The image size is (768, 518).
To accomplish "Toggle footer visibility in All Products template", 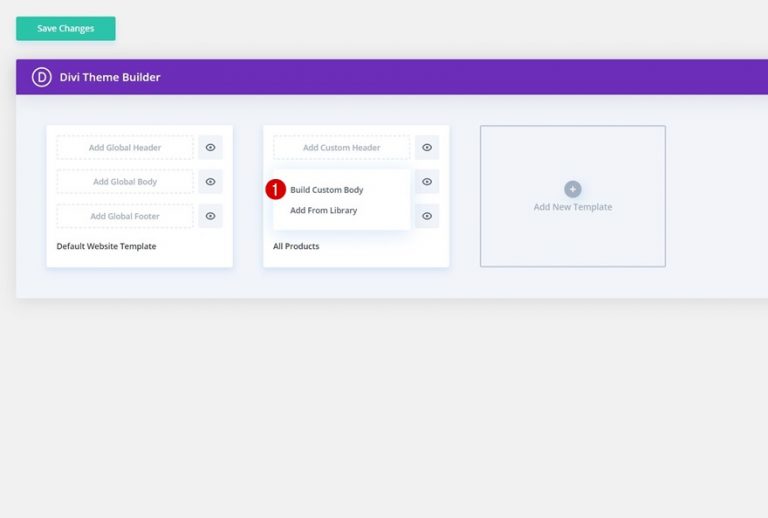I will point(427,216).
